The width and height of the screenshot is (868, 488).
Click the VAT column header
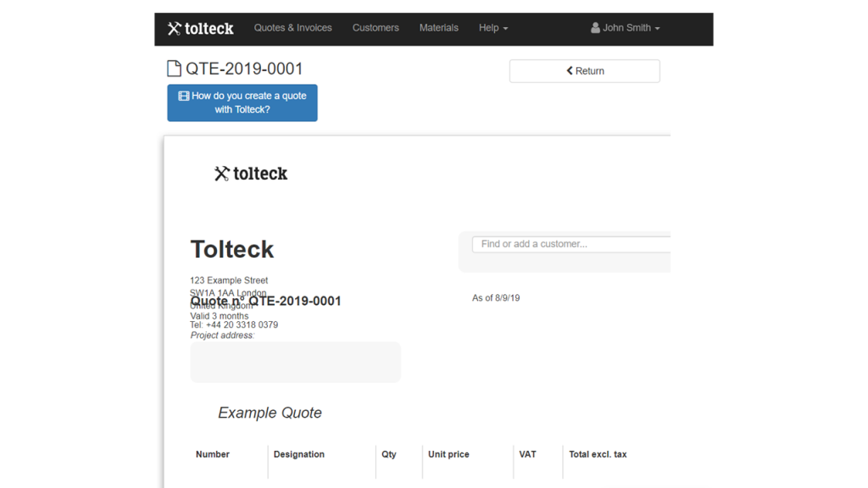[527, 454]
